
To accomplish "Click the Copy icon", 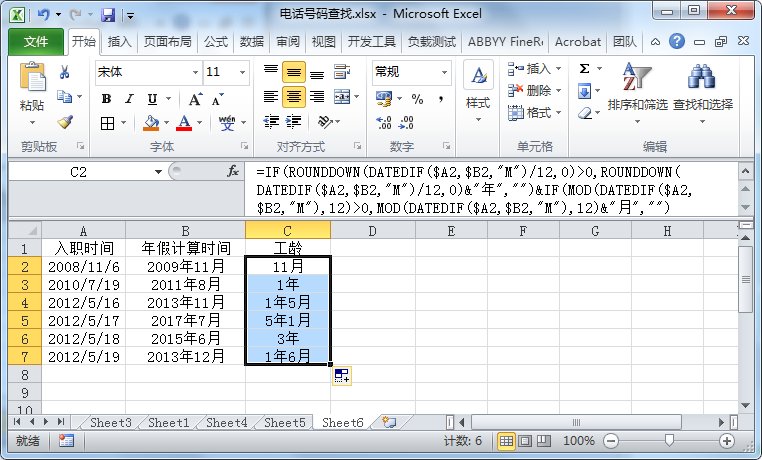I will point(65,97).
